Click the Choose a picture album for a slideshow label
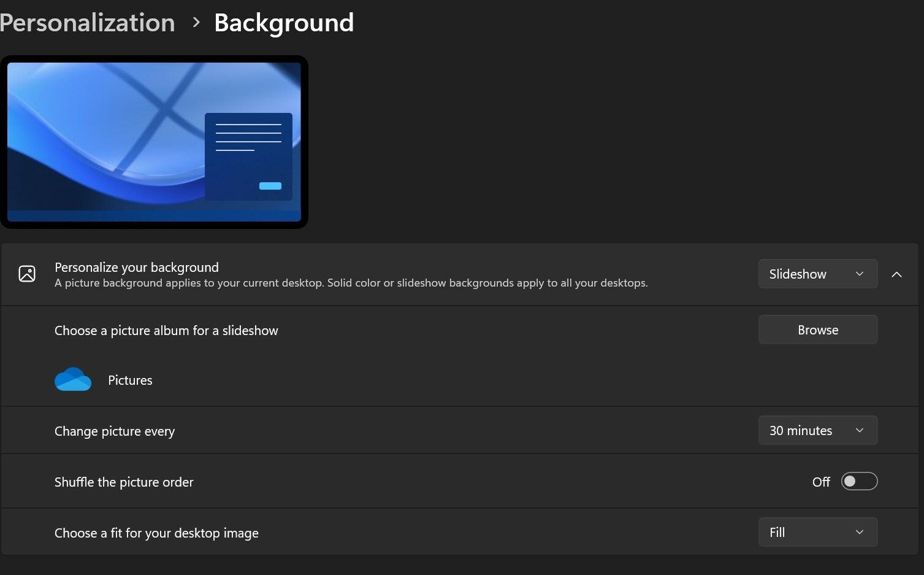 [x=166, y=331]
